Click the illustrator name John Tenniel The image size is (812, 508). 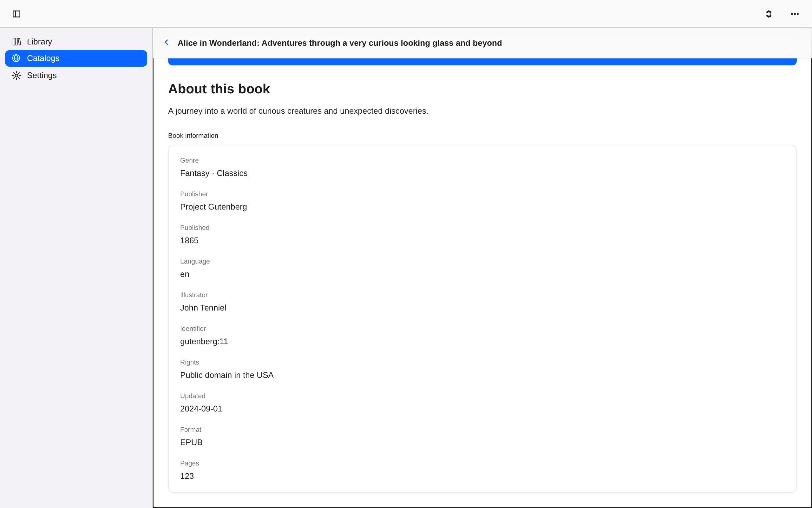tap(203, 308)
